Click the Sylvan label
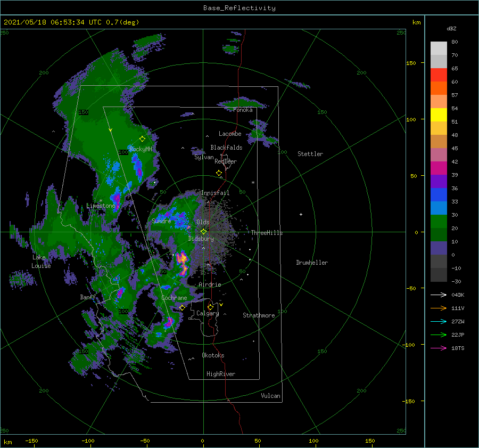479x448 pixels. click(204, 157)
